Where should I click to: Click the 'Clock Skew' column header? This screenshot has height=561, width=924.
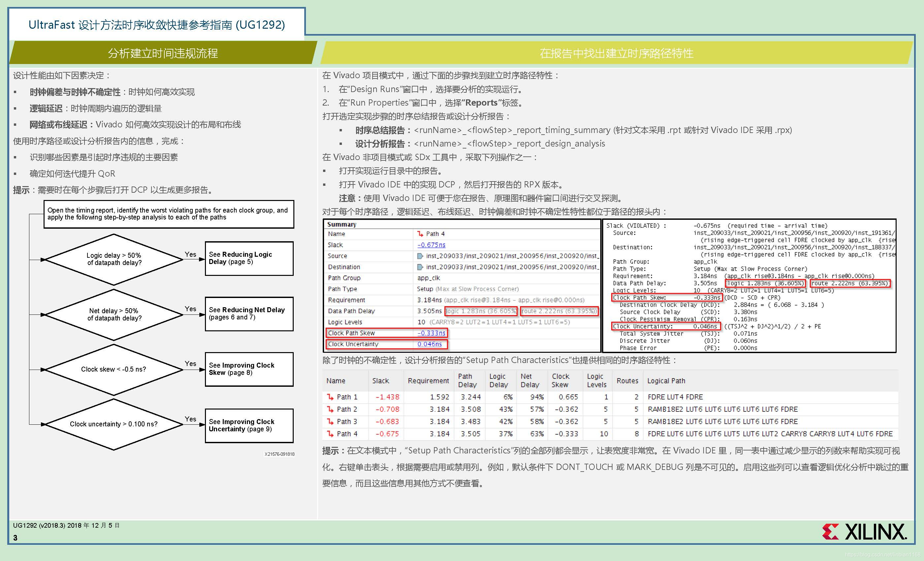pos(561,380)
